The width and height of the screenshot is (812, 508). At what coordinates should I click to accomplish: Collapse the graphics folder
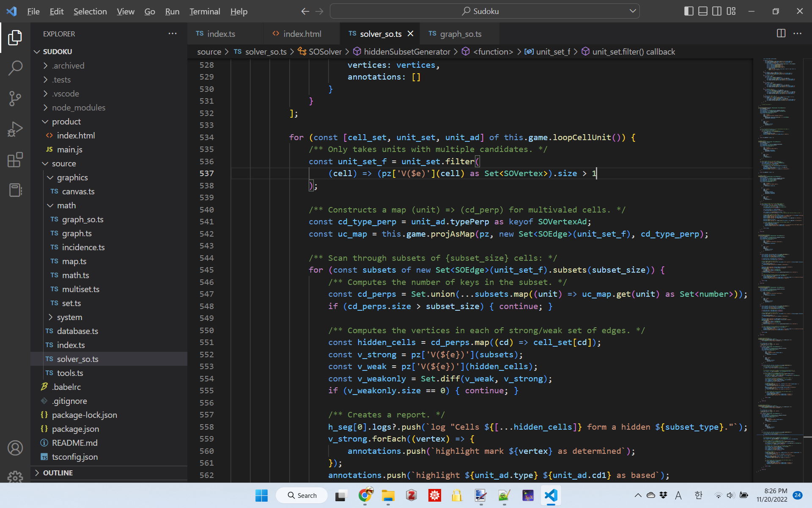[x=72, y=177]
